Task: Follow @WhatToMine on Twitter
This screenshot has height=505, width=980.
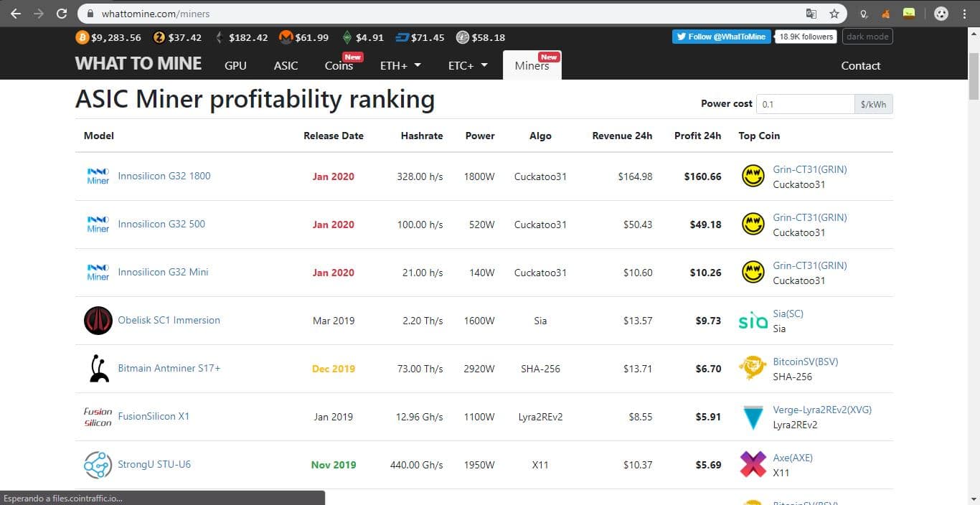Action: [x=722, y=37]
